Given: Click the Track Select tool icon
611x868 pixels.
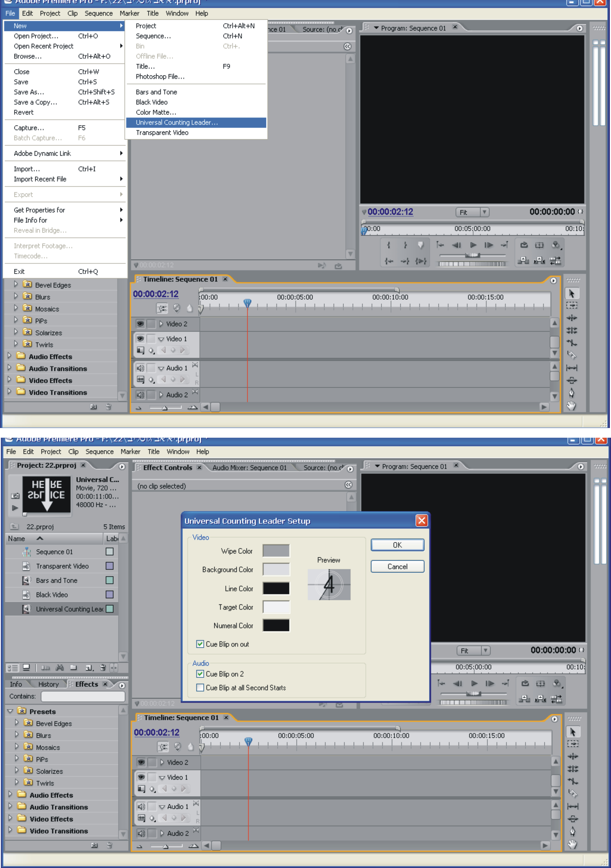Looking at the screenshot, I should pos(571,305).
